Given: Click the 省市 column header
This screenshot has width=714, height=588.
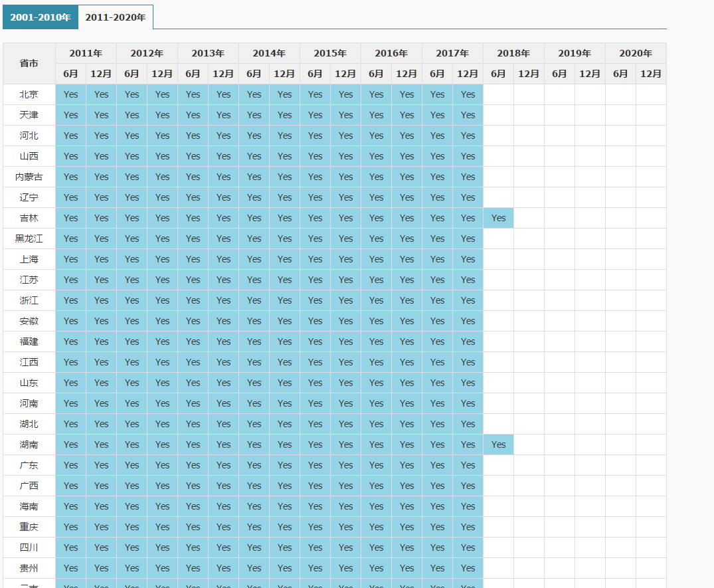Looking at the screenshot, I should click(x=29, y=64).
